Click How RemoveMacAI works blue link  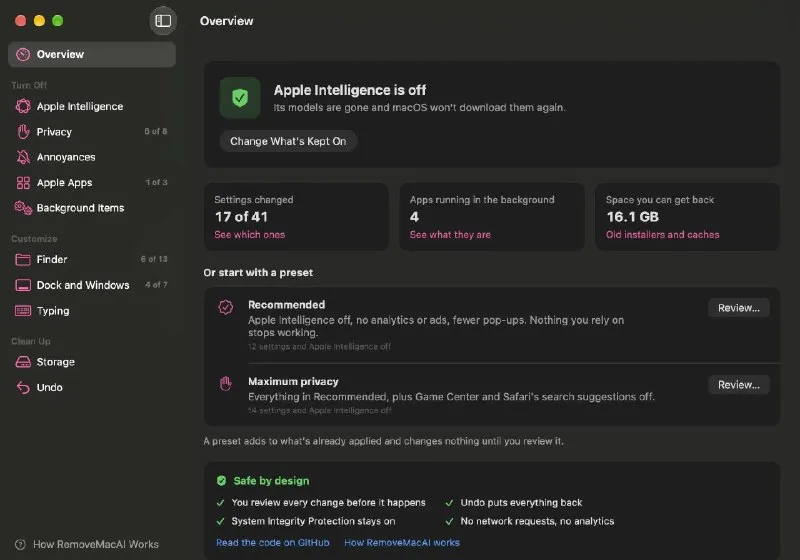(x=402, y=543)
